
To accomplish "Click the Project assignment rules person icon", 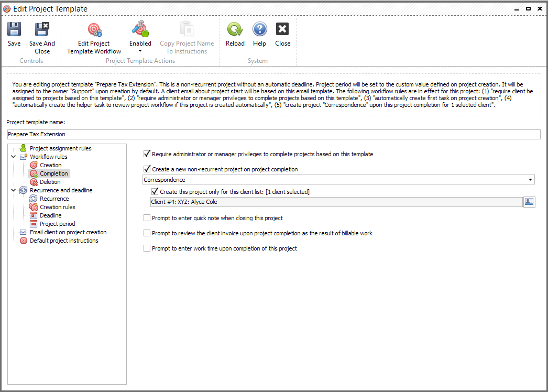I will tap(24, 148).
